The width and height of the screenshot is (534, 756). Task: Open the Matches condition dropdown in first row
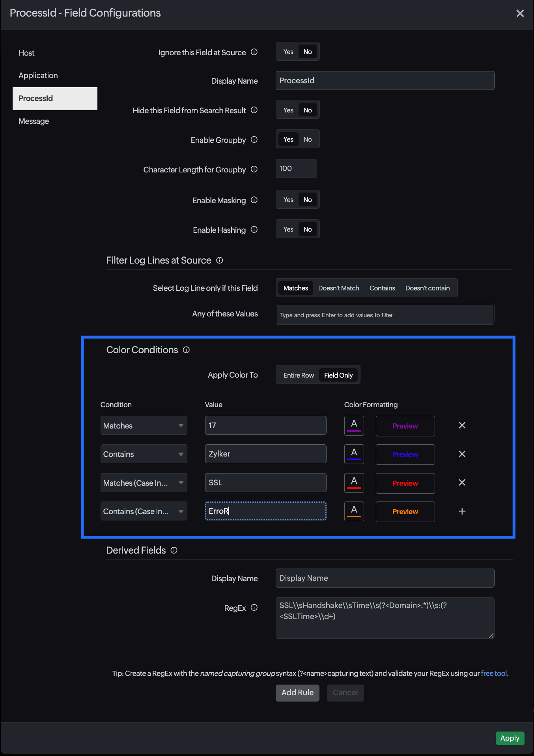144,426
